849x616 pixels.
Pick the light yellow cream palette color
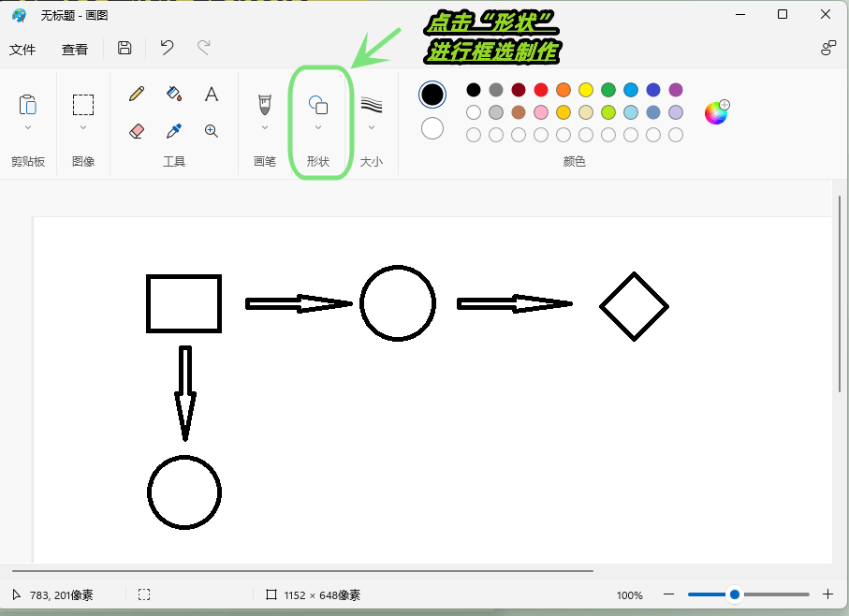pos(586,112)
